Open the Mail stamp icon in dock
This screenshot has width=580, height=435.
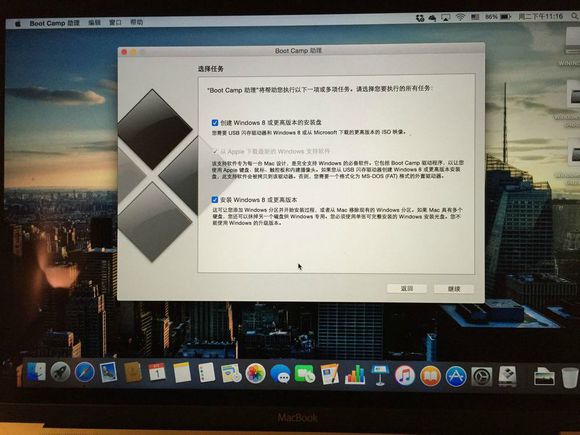coord(108,372)
